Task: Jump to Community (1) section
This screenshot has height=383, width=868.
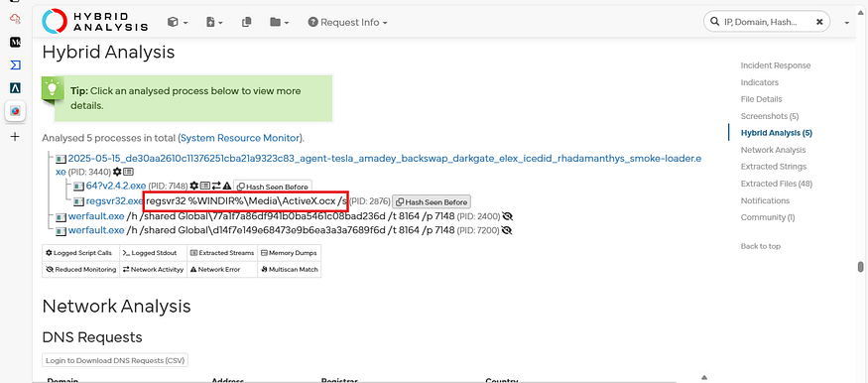Action: pos(767,217)
